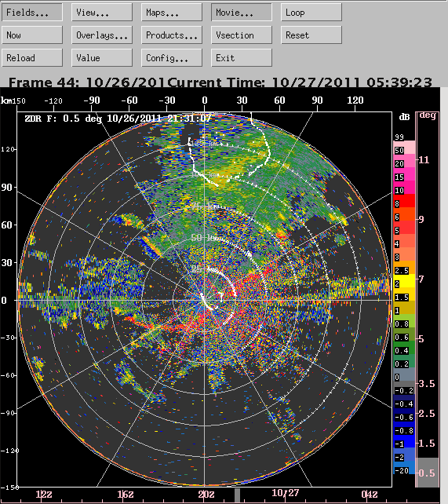Screen dimensions: 448x504
Task: Select the 16Z mark on timeline
Action: point(126,494)
